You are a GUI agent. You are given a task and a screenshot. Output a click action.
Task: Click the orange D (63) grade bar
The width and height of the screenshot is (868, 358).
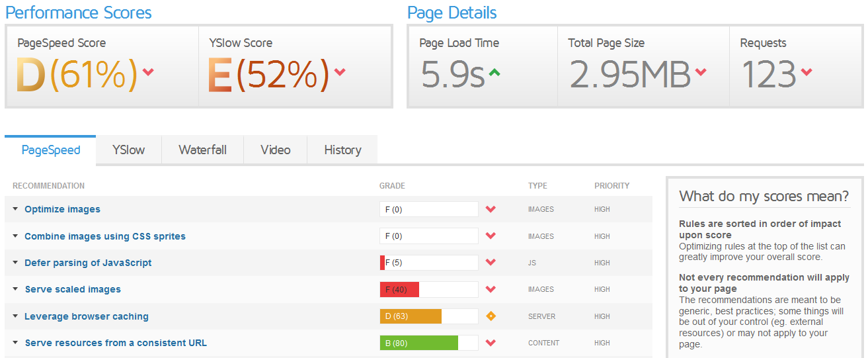point(411,316)
